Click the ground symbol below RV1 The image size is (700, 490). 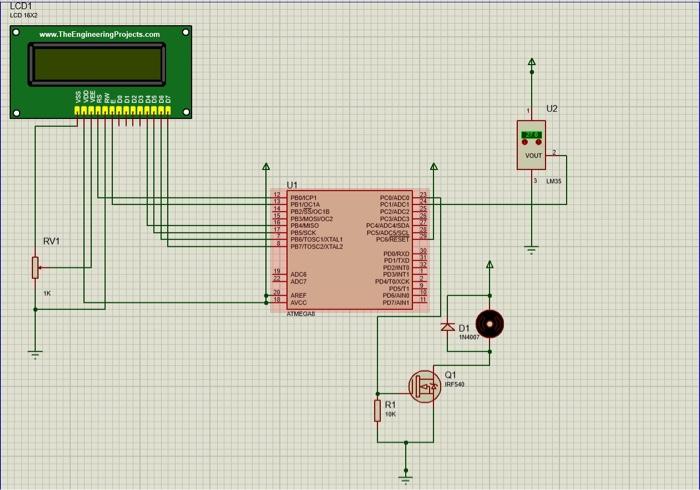click(x=35, y=354)
